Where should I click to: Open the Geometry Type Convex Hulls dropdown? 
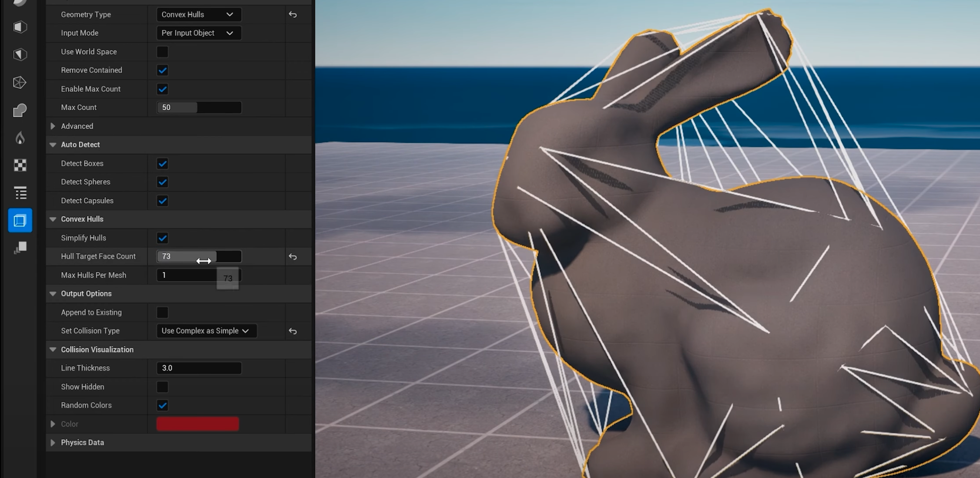pos(198,15)
